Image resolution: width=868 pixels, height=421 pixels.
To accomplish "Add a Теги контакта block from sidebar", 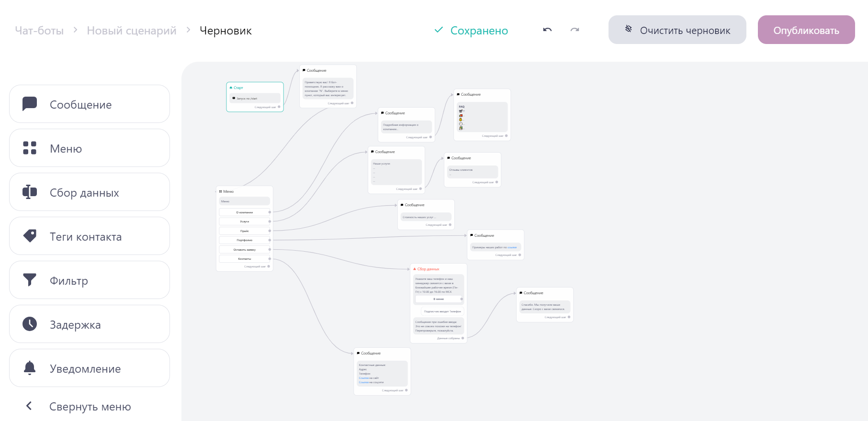I will [x=90, y=236].
